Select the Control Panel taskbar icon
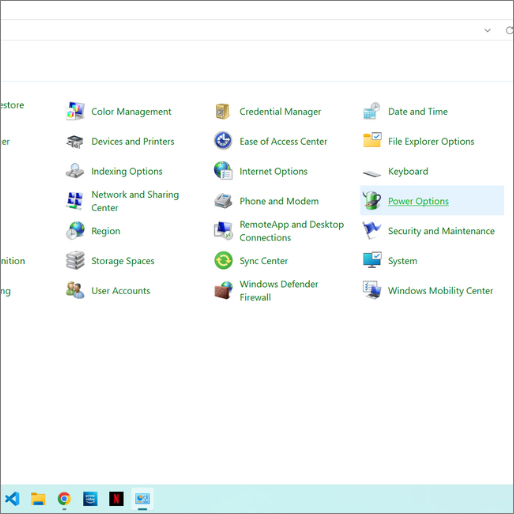514x514 pixels. point(142,499)
